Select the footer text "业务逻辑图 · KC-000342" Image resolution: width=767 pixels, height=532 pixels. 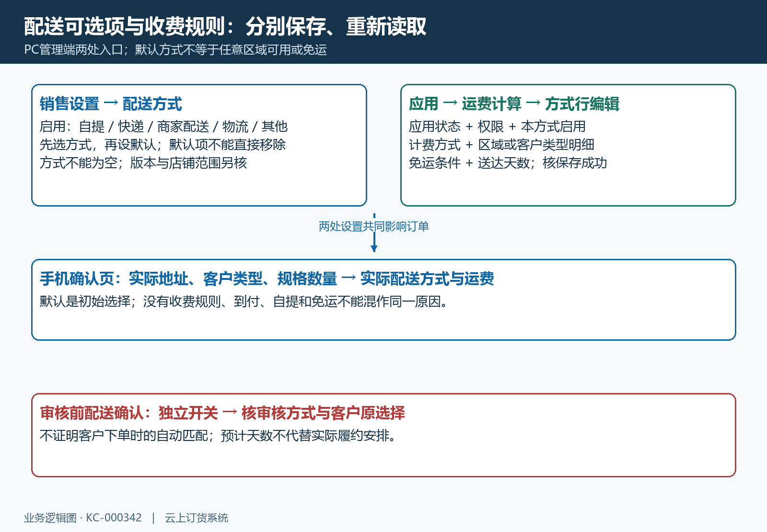click(x=83, y=518)
